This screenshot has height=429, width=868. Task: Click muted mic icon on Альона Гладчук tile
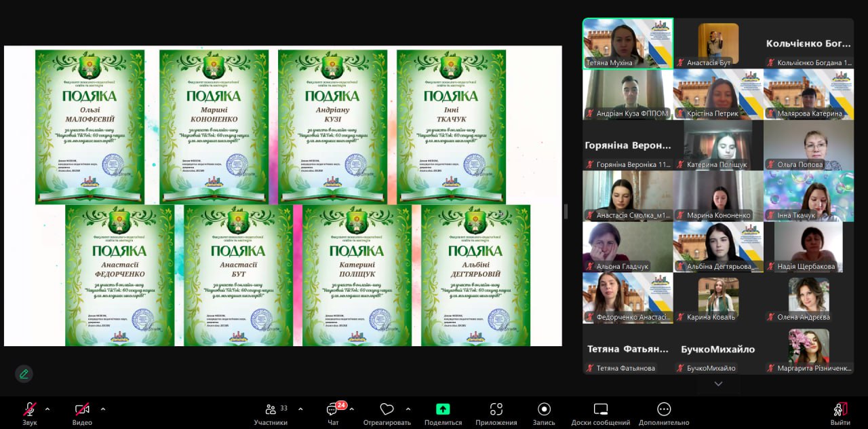point(590,266)
